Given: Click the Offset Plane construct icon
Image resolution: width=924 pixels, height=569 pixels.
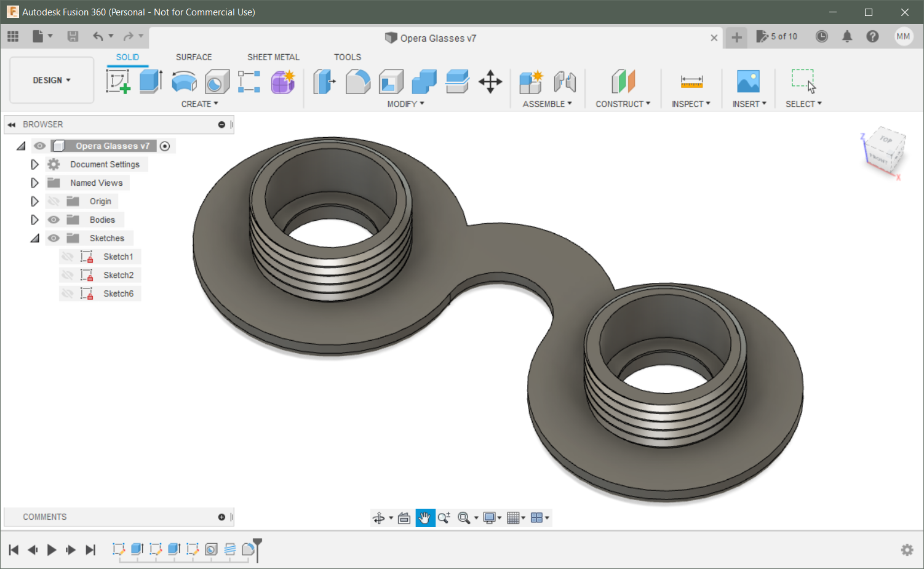Looking at the screenshot, I should pos(623,81).
